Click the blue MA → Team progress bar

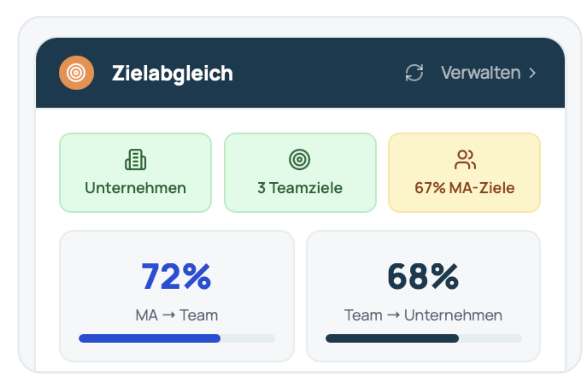(x=149, y=338)
